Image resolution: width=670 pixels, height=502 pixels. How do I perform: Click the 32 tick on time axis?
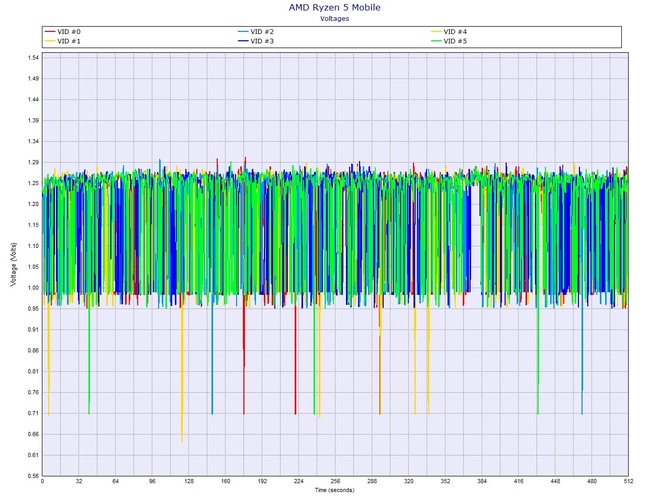pos(79,481)
